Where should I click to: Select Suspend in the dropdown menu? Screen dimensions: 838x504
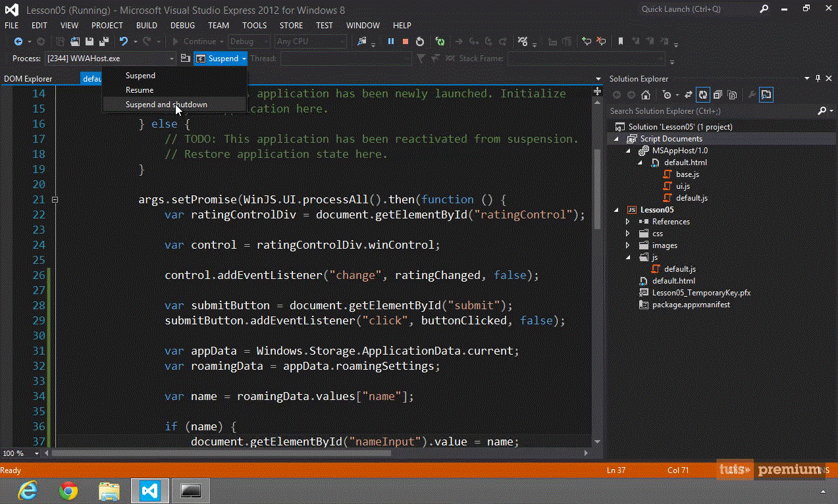click(x=174, y=76)
